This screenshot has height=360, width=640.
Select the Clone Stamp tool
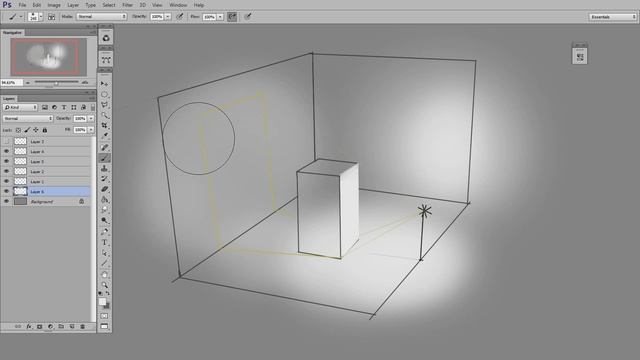(x=104, y=168)
